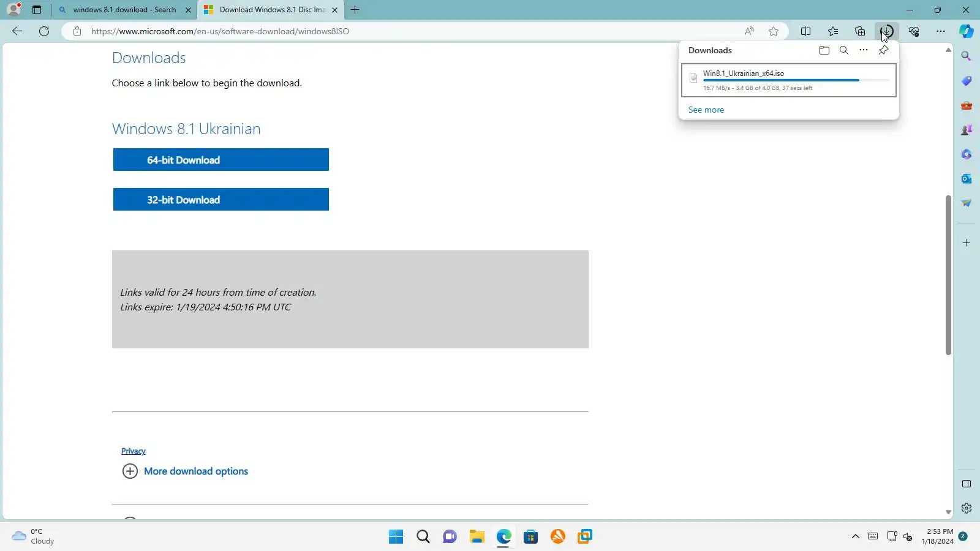The image size is (980, 551).
Task: Open the Windows Start menu
Action: point(396,537)
